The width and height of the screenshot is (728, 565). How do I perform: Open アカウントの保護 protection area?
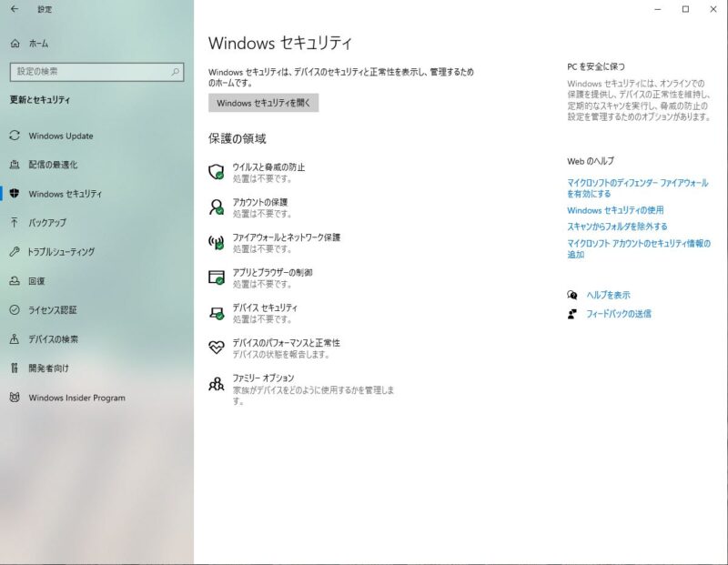tap(249, 207)
